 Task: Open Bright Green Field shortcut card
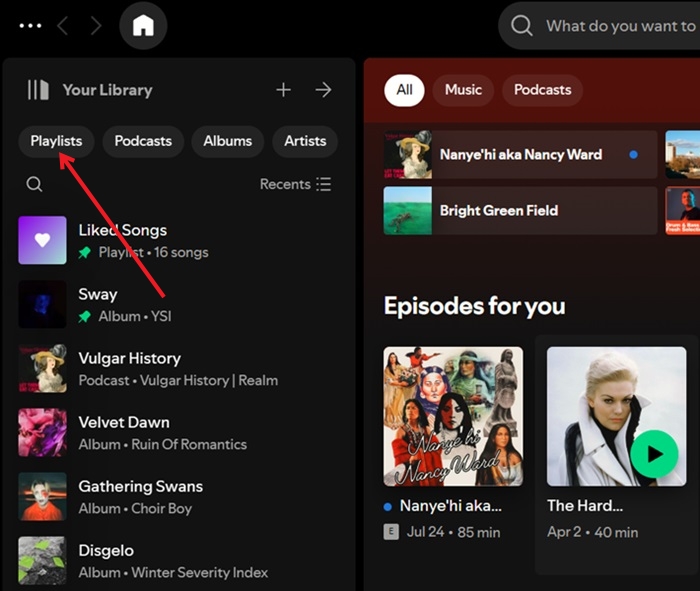click(x=521, y=211)
